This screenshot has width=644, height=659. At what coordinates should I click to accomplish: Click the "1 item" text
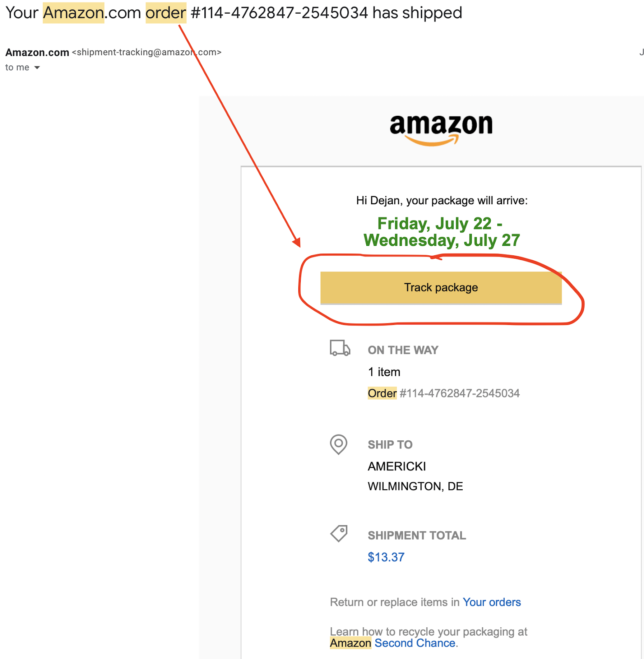384,372
